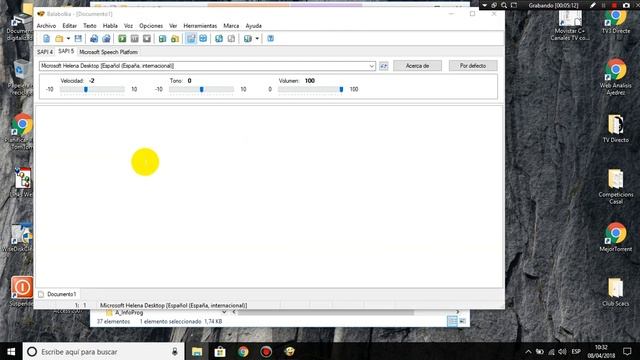Image resolution: width=640 pixels, height=360 pixels.
Task: Save the document with the floppy-disk icon
Action: pos(78,39)
